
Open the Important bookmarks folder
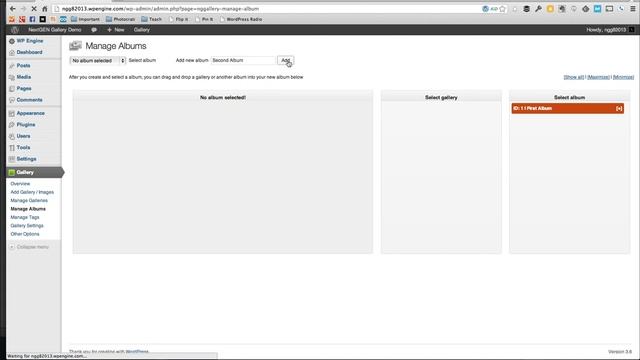coord(85,19)
